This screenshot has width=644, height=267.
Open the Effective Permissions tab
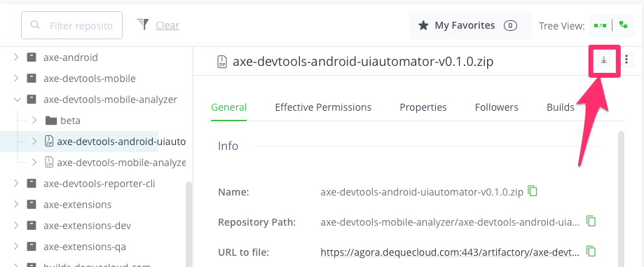point(323,108)
